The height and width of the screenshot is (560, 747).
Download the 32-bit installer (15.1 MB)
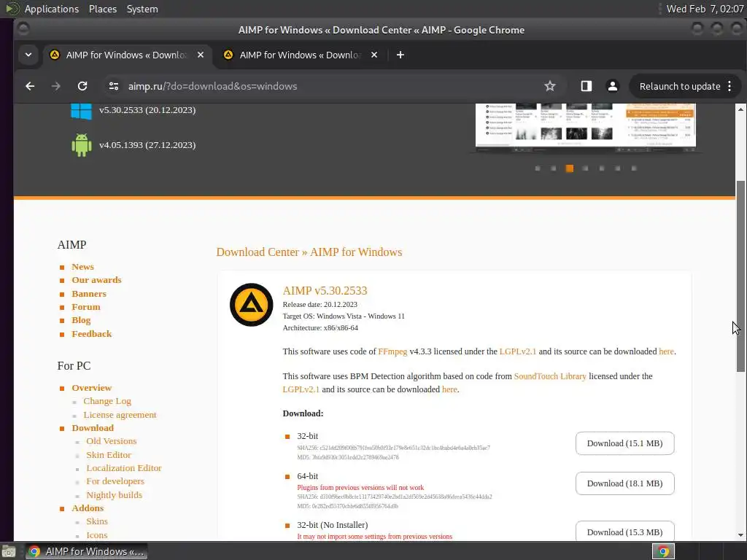point(624,443)
